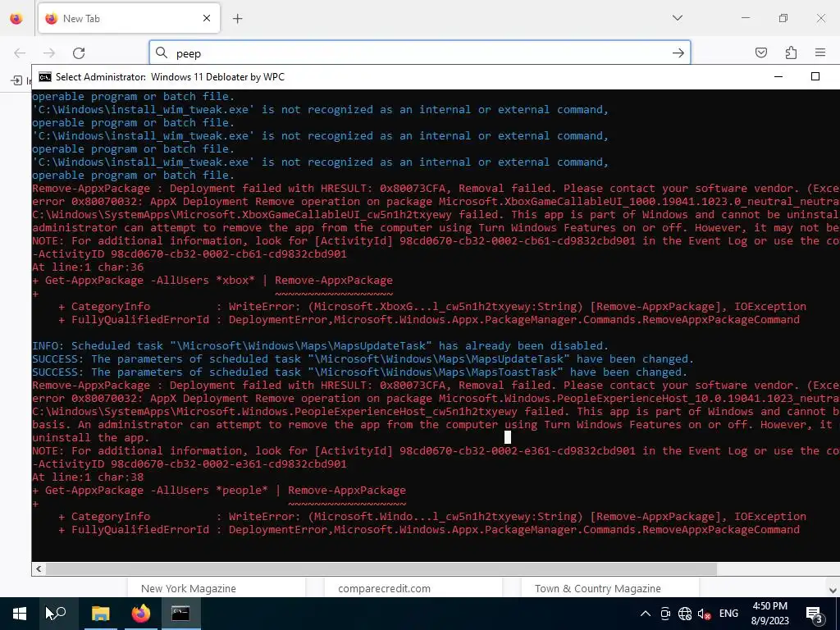Viewport: 840px width, 630px height.
Task: Select the New Tab browser tab
Action: (x=129, y=18)
